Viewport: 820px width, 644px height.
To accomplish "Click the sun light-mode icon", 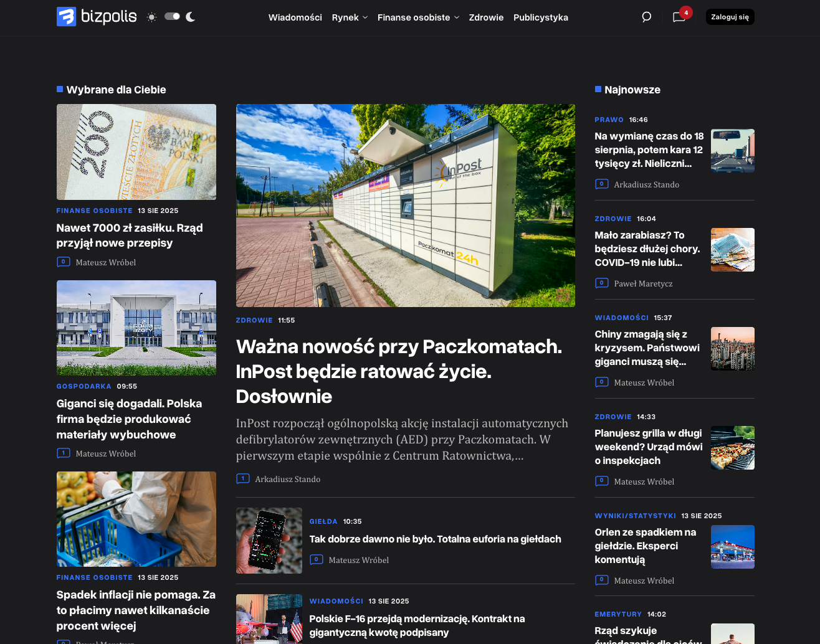I will (x=151, y=17).
